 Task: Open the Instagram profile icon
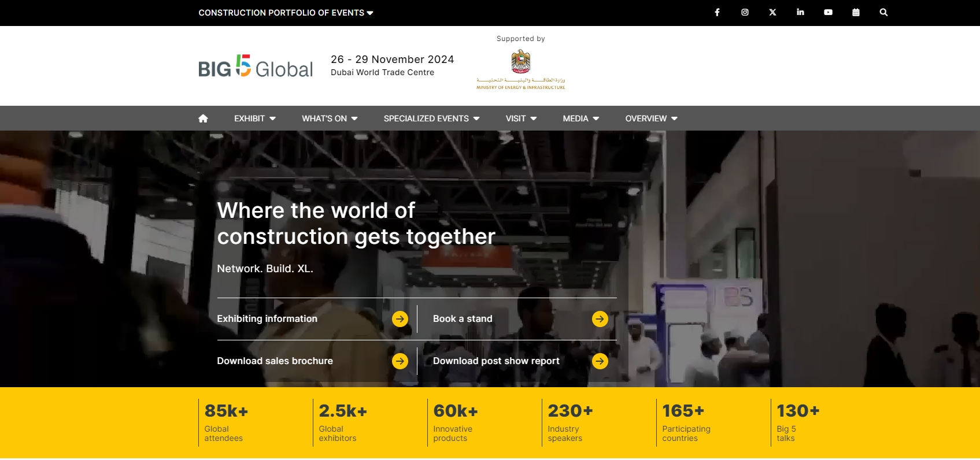pos(745,12)
